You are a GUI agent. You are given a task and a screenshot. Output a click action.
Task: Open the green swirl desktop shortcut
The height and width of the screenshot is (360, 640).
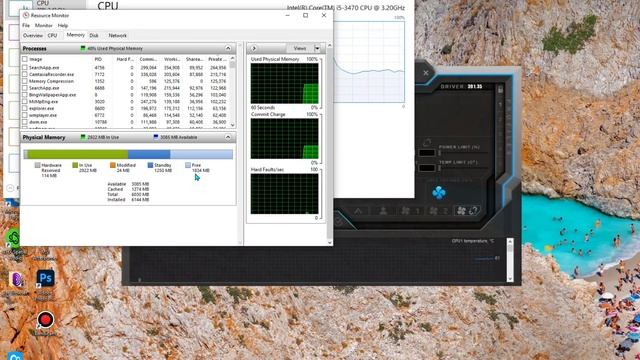13,238
